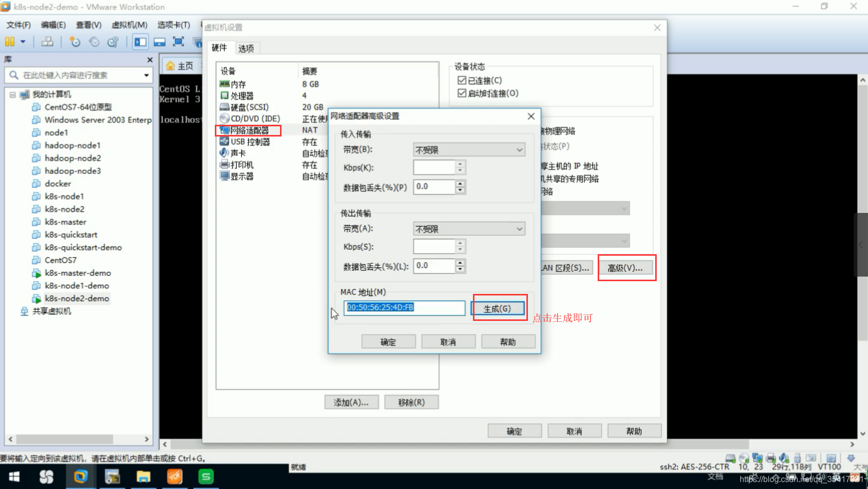Click the 移除(R) remove hardware button
868x489 pixels.
[411, 402]
